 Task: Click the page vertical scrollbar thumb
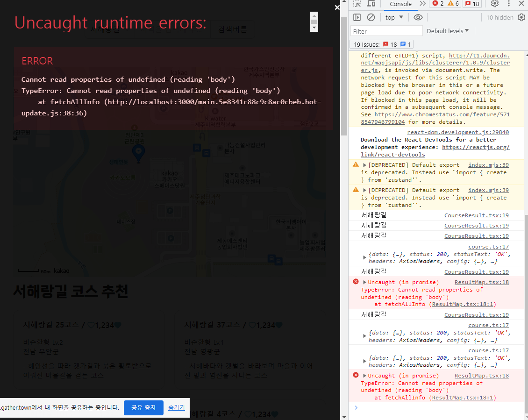click(x=344, y=76)
